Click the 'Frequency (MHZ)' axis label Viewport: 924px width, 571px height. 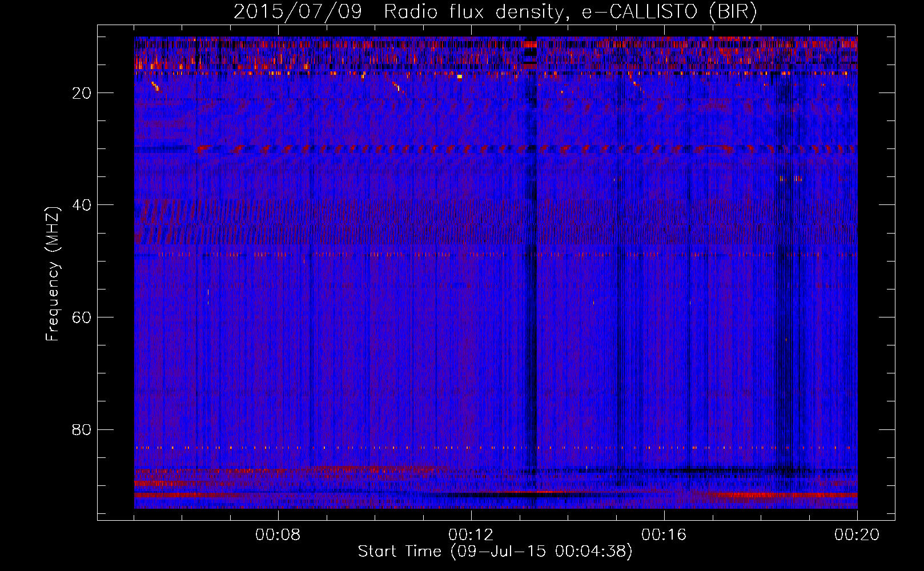coord(53,274)
